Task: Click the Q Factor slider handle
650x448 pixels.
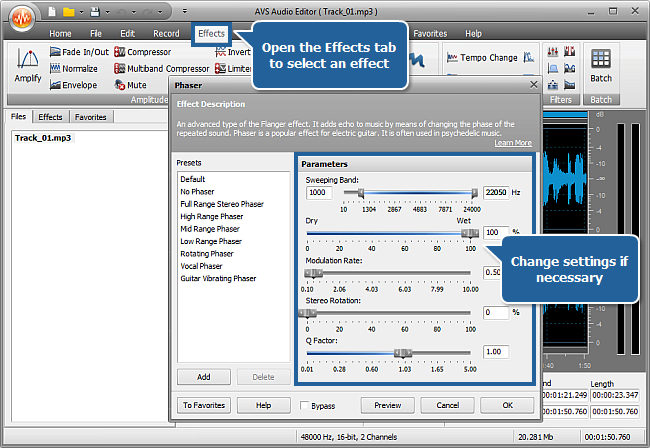Action: (x=403, y=353)
